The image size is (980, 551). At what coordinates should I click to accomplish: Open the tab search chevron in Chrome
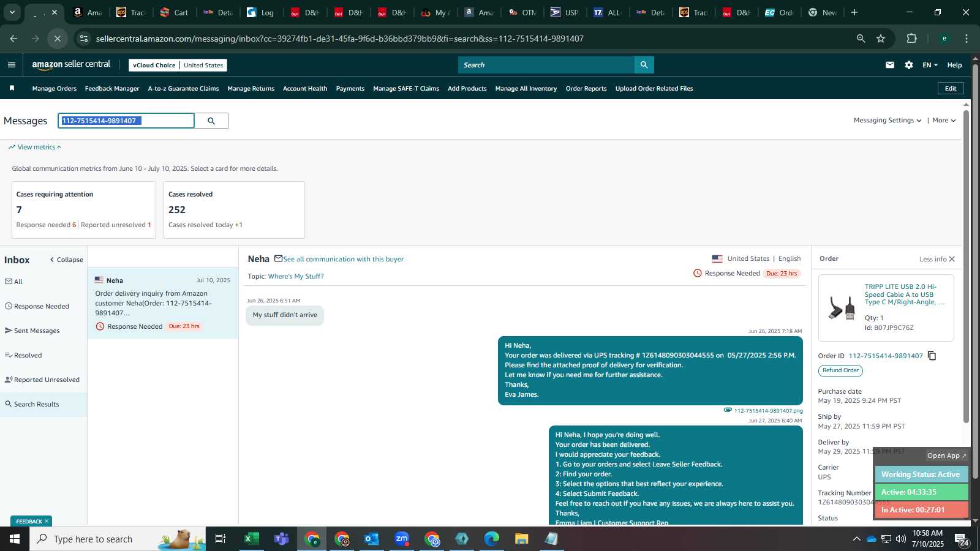click(x=12, y=12)
